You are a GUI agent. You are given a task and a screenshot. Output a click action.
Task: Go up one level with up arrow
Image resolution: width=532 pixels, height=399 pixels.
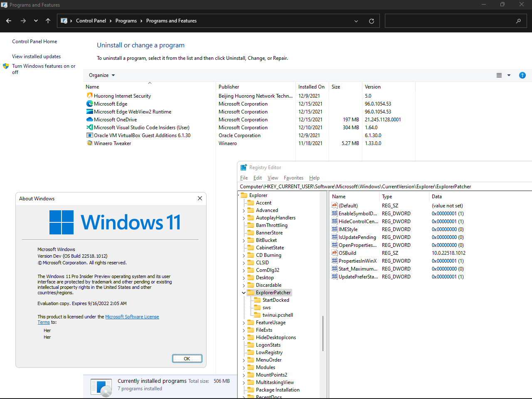pyautogui.click(x=48, y=21)
